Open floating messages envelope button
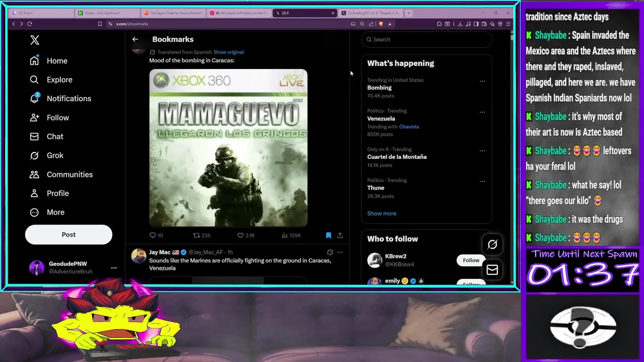The height and width of the screenshot is (362, 644). click(492, 270)
